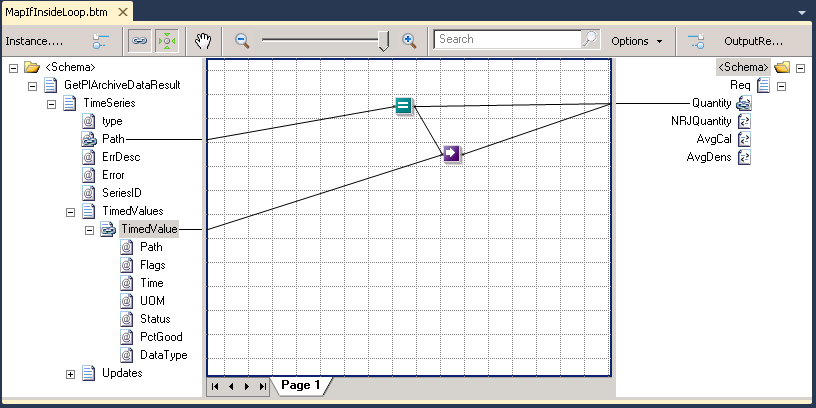Select the Value Mapping functoid
Screen dimensions: 816x408
click(x=452, y=153)
